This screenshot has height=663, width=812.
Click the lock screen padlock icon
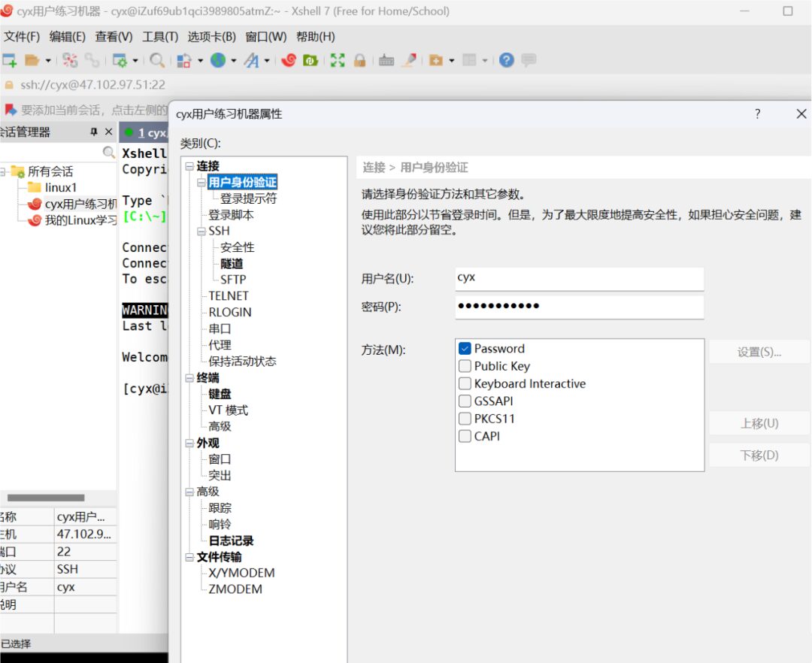click(x=359, y=61)
